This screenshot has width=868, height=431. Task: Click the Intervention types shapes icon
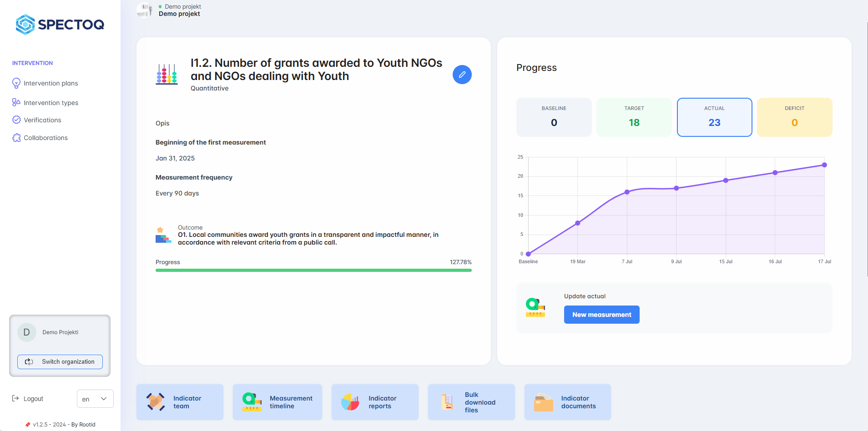(16, 103)
